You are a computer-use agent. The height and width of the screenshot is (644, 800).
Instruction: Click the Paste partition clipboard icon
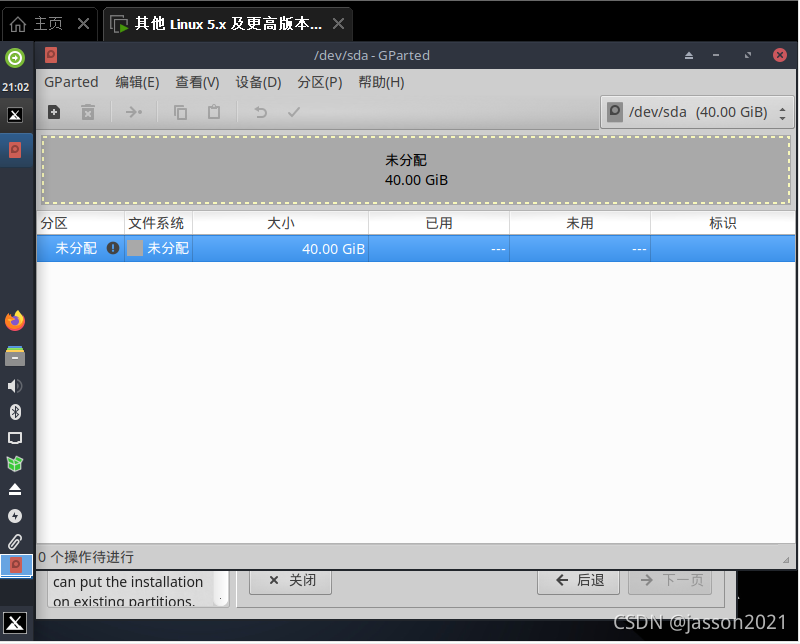[214, 112]
